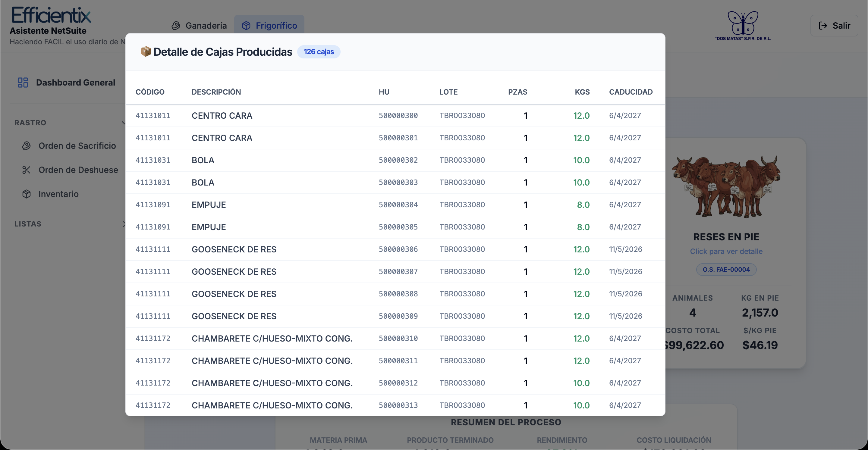Collapse the RASTRO section chevron
The width and height of the screenshot is (868, 450).
123,123
